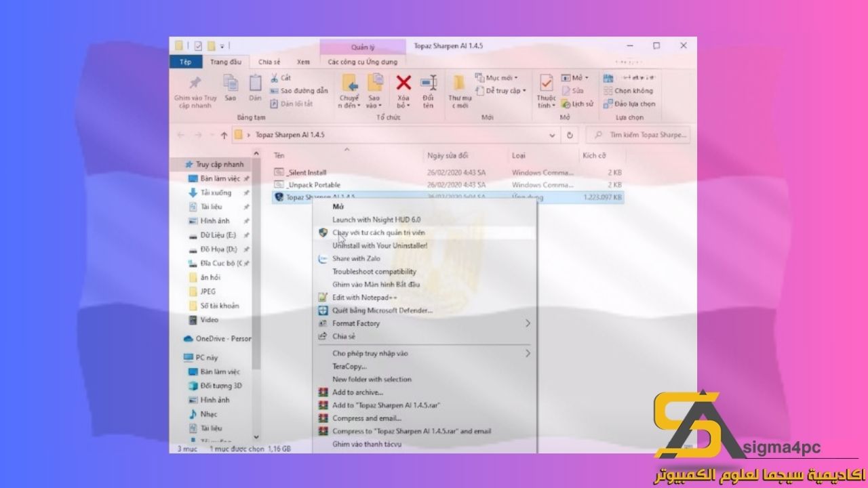868x488 pixels.
Task: Click the Lịch sử history button
Action: [577, 104]
